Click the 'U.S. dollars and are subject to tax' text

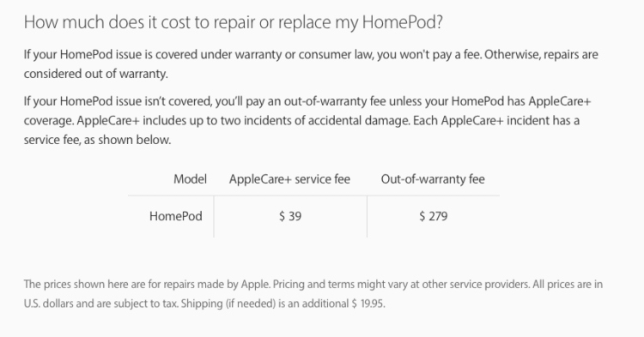click(100, 304)
